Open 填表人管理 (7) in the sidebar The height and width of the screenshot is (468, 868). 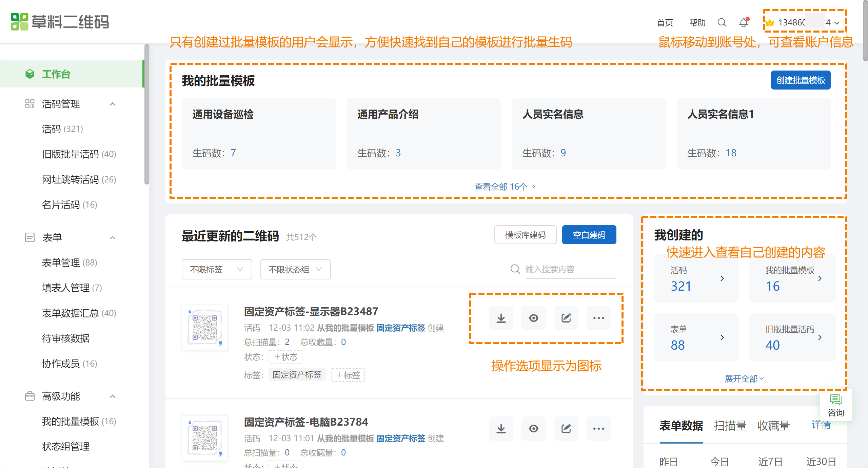point(72,288)
